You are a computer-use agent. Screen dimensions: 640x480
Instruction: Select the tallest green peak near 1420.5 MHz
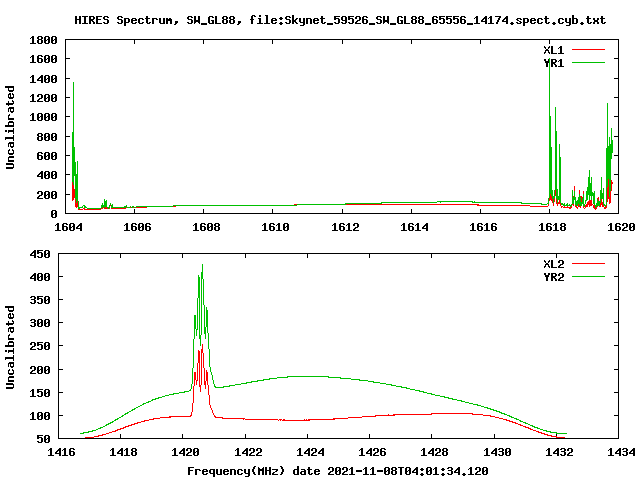point(202,267)
